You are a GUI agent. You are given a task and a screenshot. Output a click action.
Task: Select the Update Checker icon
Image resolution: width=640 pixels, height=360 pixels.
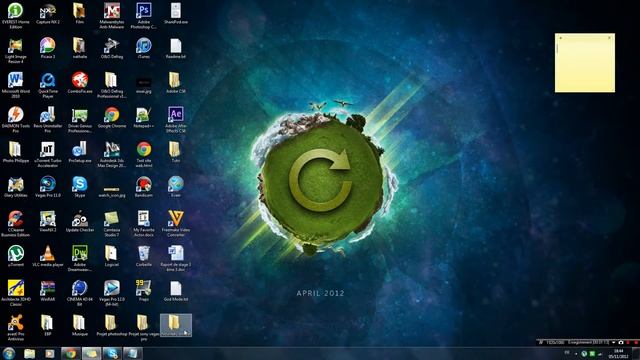tap(80, 222)
